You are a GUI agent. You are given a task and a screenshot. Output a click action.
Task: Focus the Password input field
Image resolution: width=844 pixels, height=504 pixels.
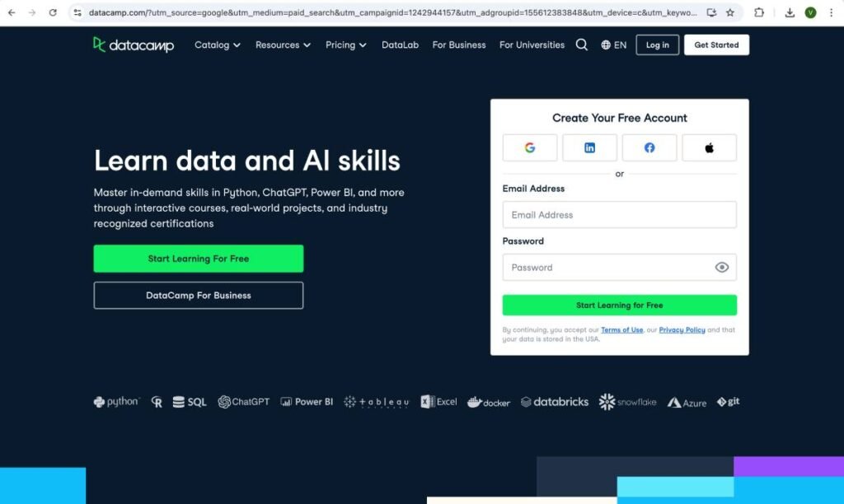pyautogui.click(x=620, y=268)
